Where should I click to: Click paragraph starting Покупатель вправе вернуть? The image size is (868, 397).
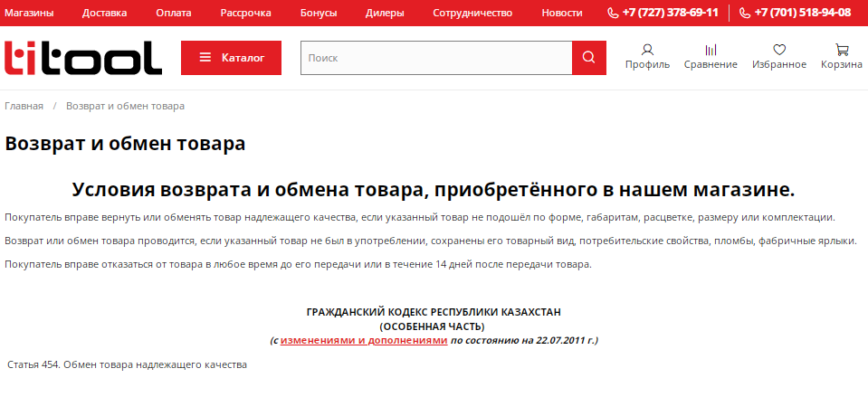pos(420,217)
